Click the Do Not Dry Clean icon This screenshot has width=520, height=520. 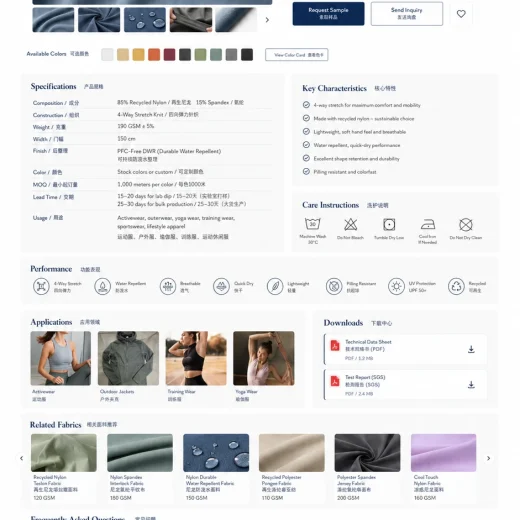tap(466, 225)
